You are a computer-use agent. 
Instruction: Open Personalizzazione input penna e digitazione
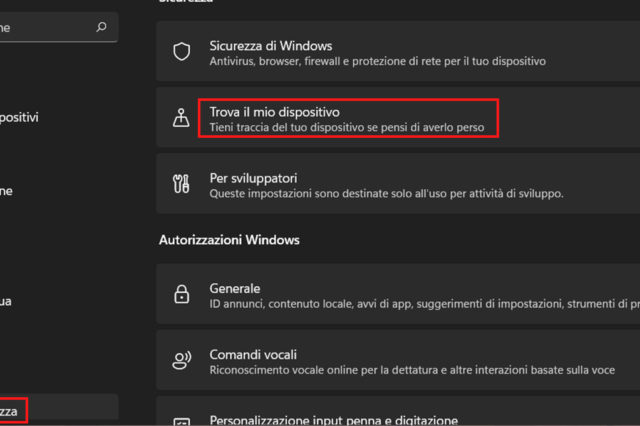click(x=334, y=420)
